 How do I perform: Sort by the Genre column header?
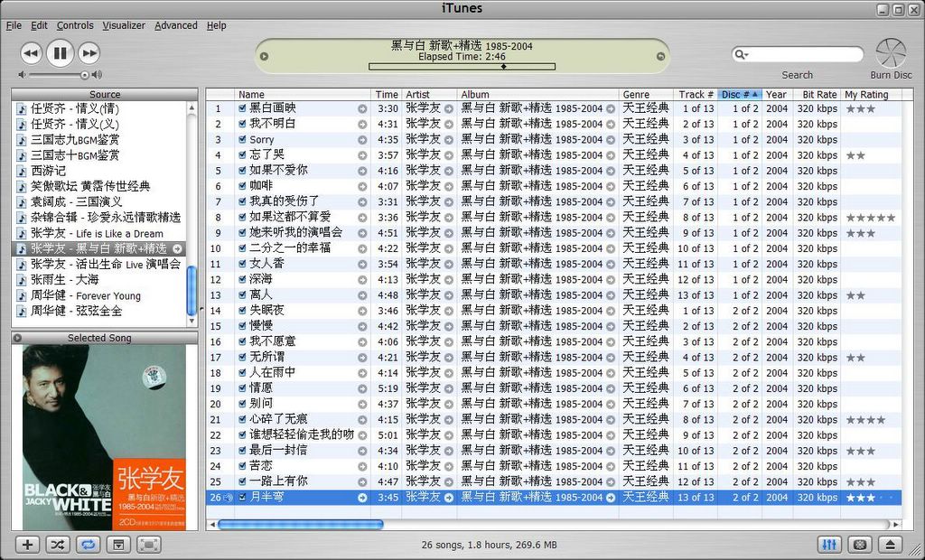(646, 95)
